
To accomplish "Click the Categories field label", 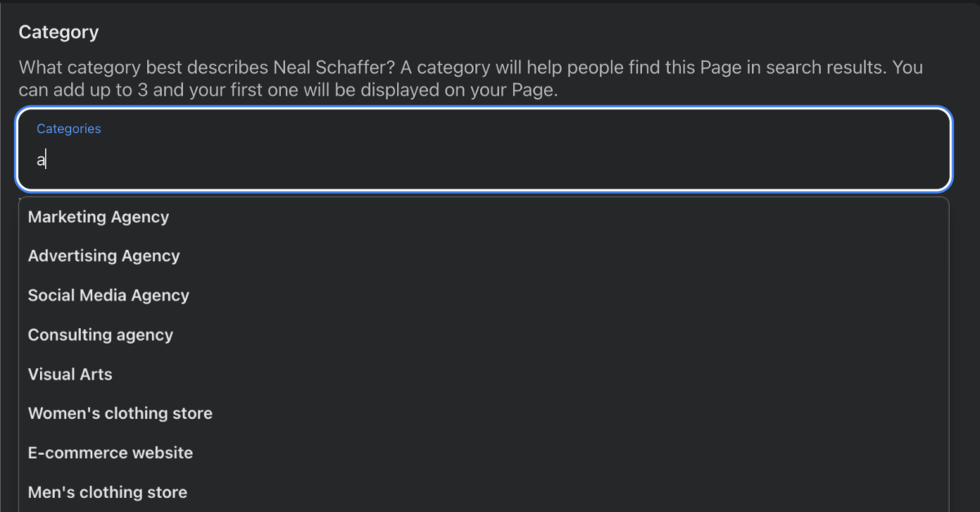I will [69, 128].
